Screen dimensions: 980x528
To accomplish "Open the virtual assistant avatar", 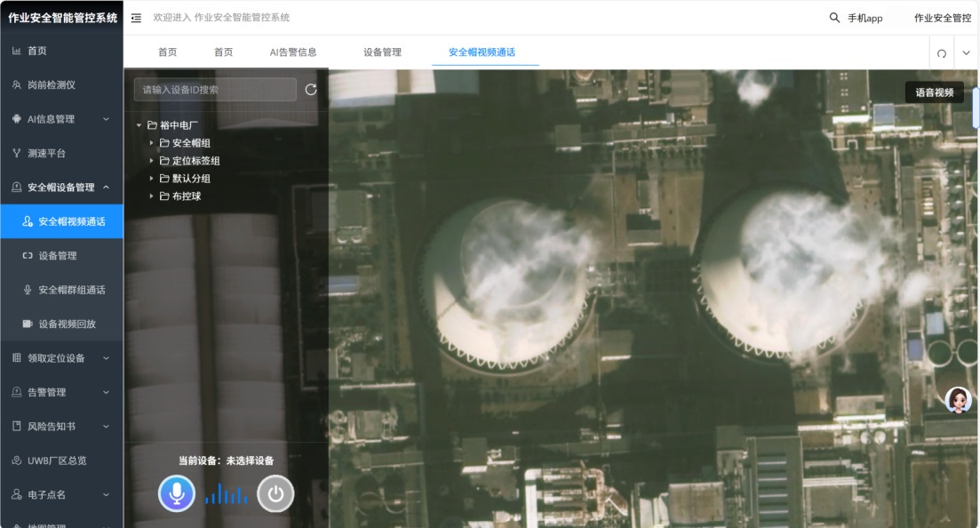I will click(958, 400).
